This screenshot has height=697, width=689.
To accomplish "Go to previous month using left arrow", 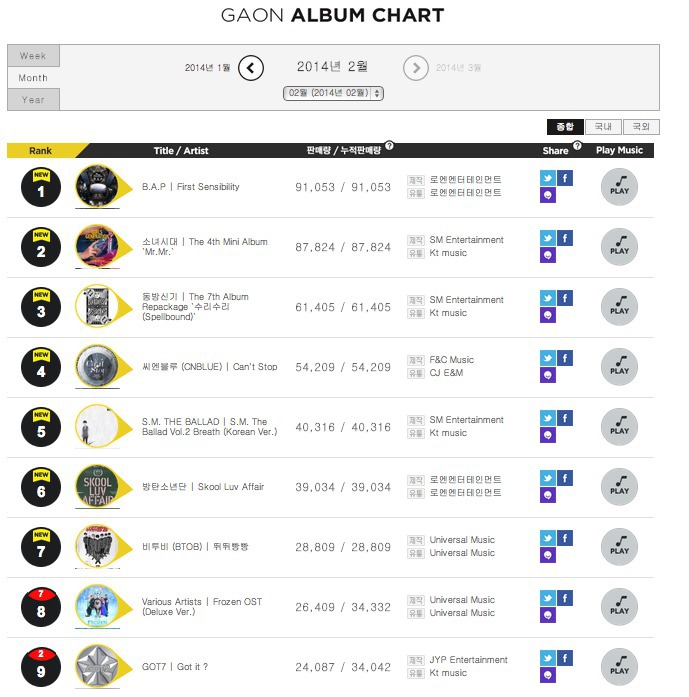I will [251, 68].
